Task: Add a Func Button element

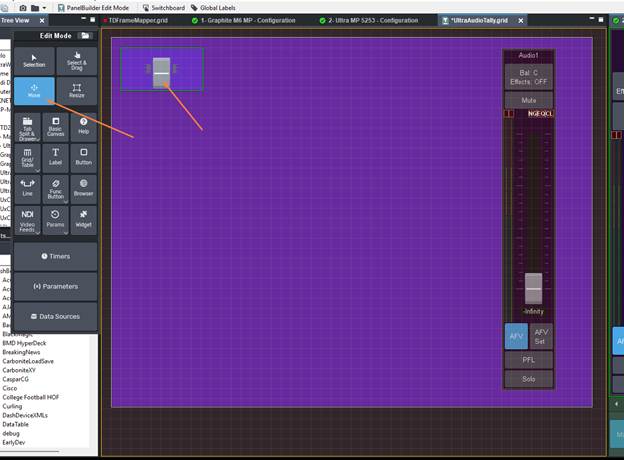Action: point(55,189)
